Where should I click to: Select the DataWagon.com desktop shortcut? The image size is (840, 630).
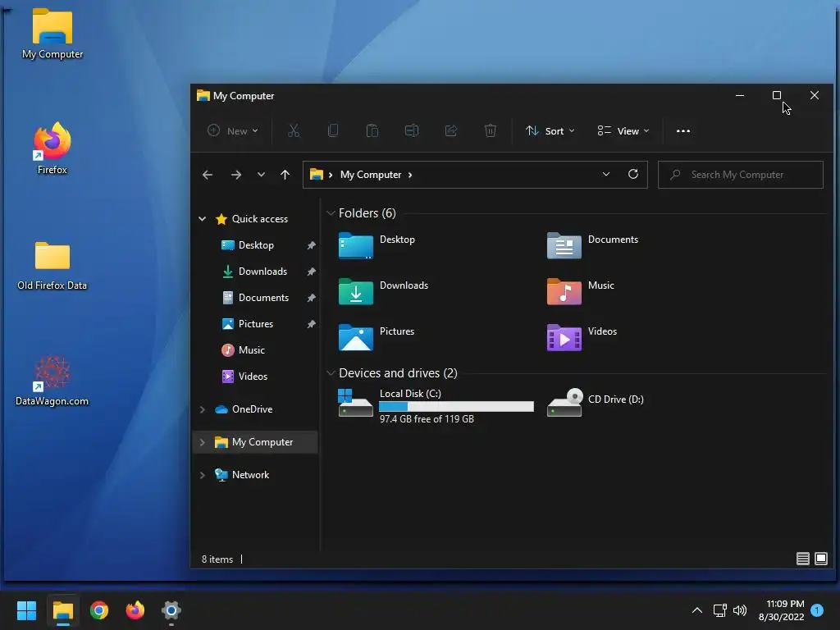click(52, 381)
